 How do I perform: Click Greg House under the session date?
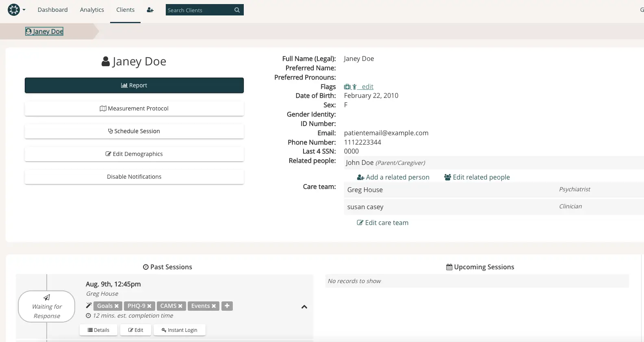[102, 294]
